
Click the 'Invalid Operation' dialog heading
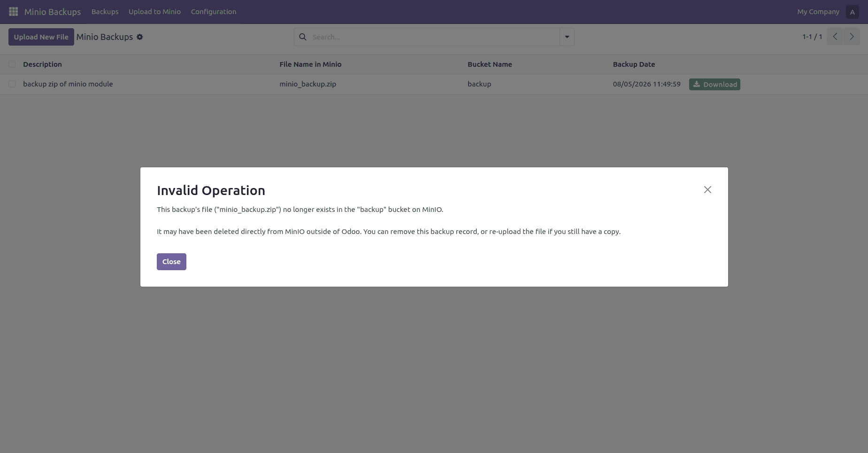pyautogui.click(x=211, y=190)
